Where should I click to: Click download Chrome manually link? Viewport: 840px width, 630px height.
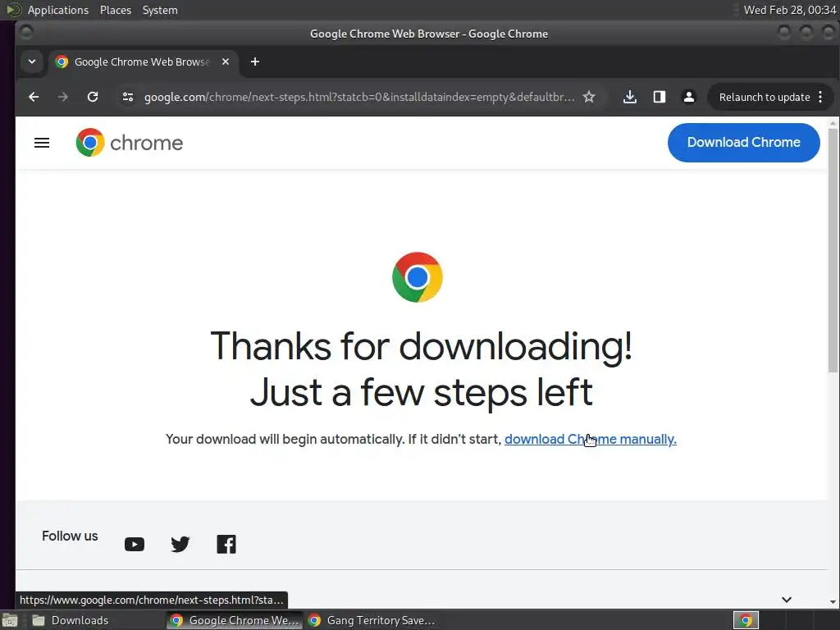591,440
